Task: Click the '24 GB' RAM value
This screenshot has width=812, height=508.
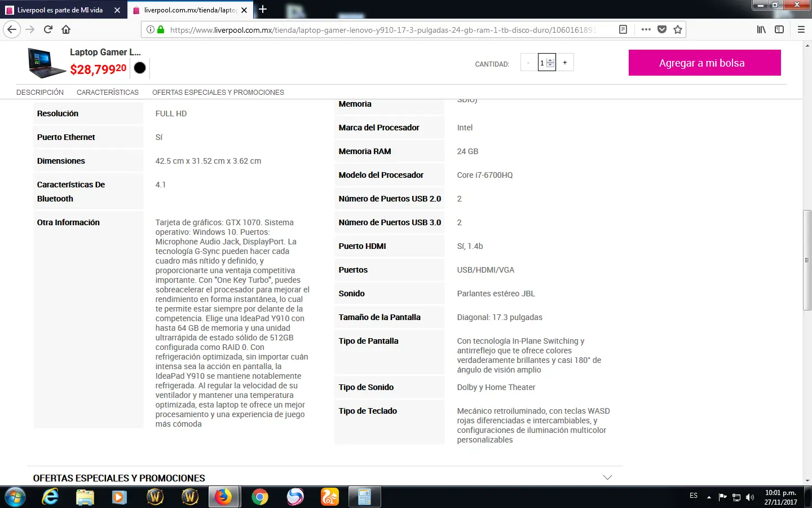Action: [467, 151]
